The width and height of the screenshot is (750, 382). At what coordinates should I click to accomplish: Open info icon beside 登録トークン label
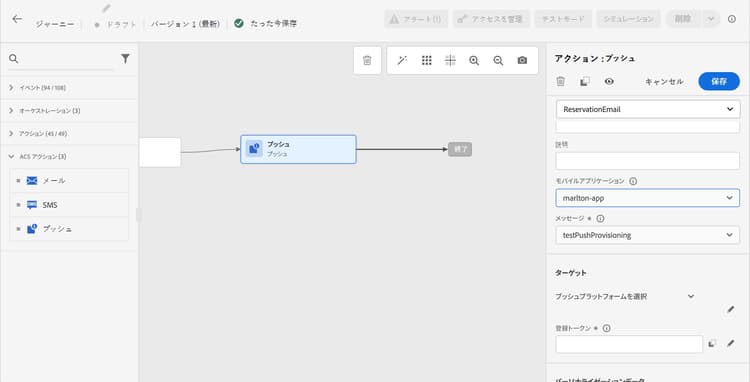click(607, 328)
